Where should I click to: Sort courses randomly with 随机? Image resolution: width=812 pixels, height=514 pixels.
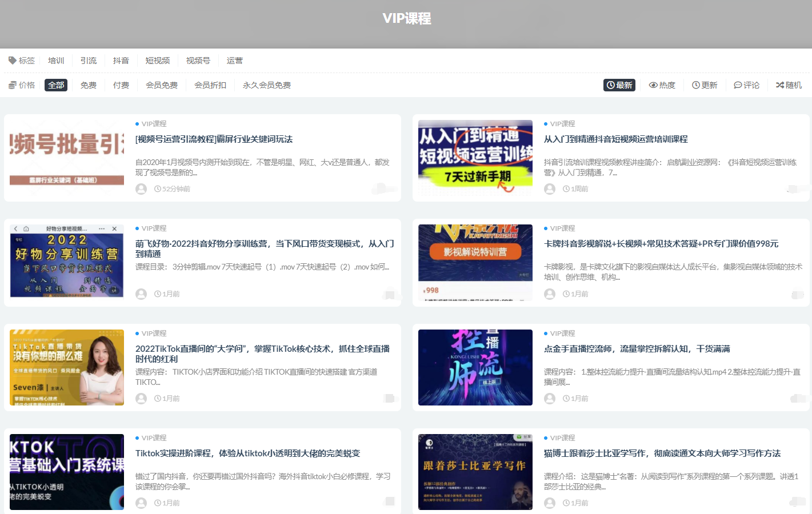(789, 85)
